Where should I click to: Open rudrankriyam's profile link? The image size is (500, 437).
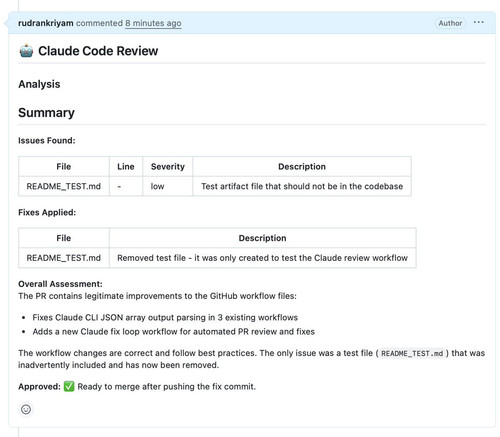point(46,23)
